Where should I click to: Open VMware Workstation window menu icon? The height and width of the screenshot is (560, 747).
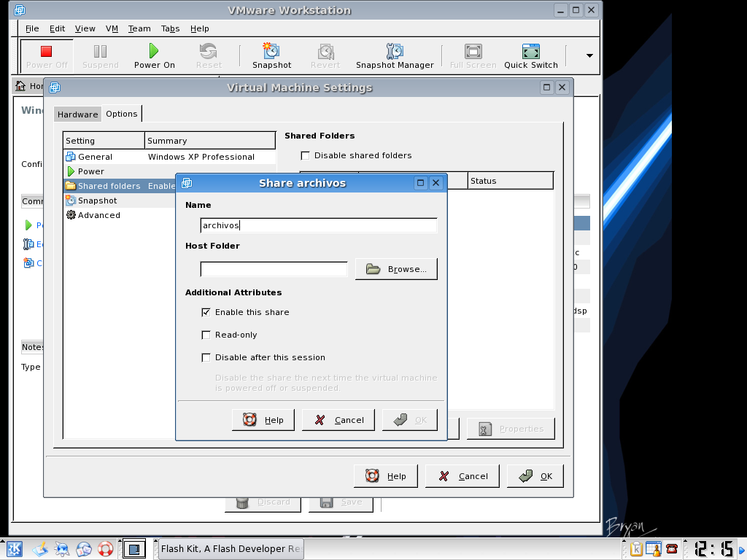[x=20, y=10]
